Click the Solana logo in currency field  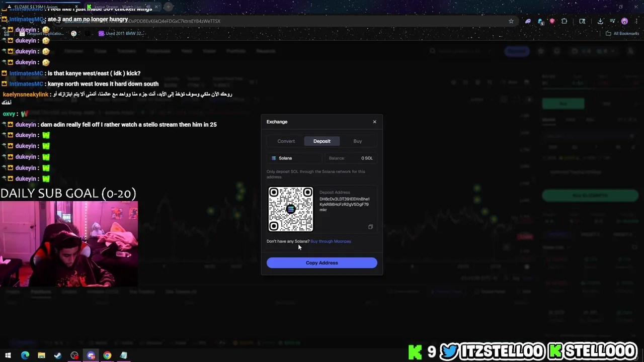[x=274, y=158]
